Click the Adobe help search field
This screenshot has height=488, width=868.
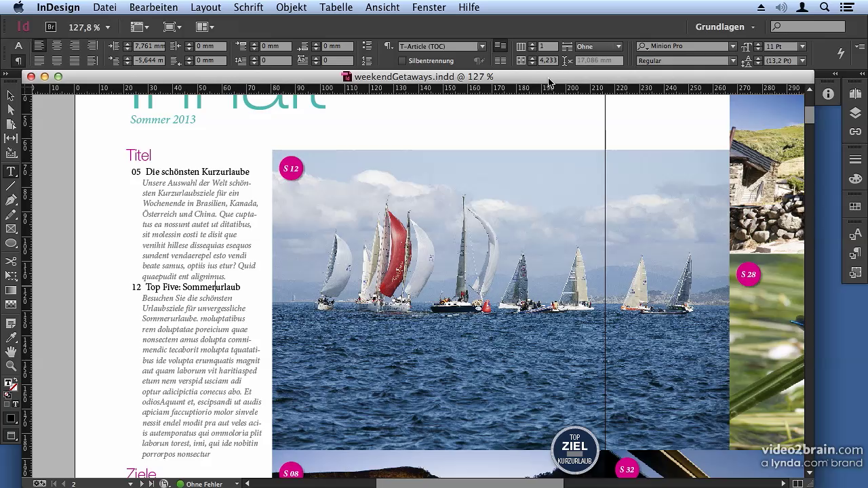coord(808,27)
